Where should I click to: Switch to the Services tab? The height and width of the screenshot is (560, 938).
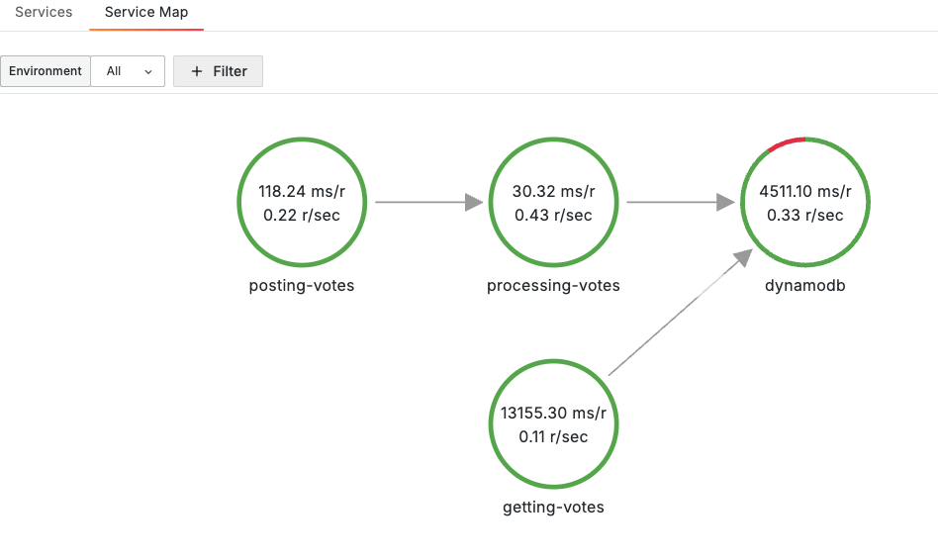pos(44,13)
